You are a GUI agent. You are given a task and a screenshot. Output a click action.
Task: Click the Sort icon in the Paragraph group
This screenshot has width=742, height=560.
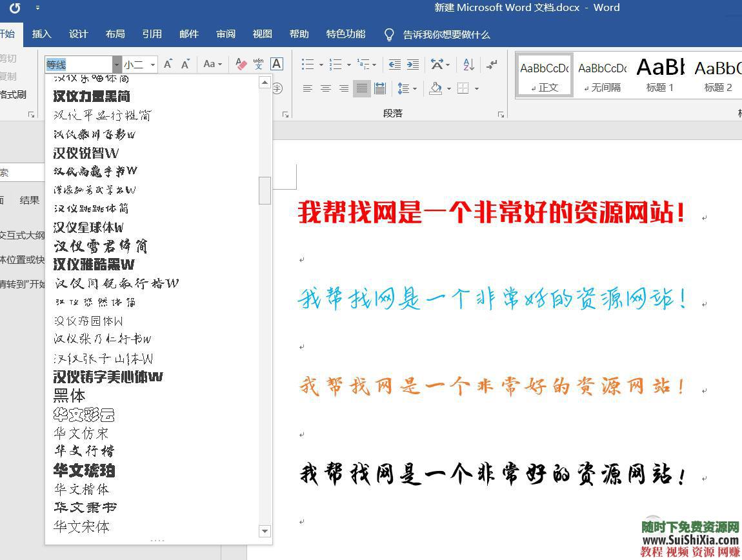[x=468, y=65]
